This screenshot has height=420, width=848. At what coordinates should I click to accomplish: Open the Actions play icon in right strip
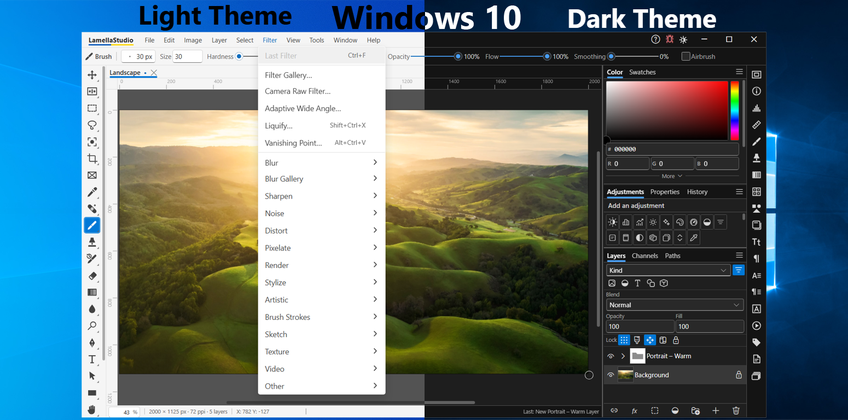[756, 325]
